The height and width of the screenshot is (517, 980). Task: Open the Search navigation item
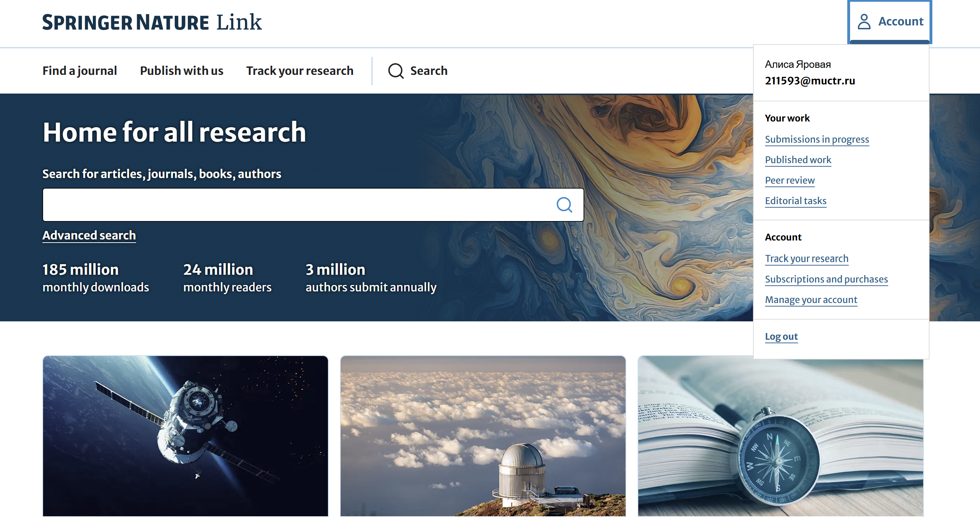pos(418,71)
